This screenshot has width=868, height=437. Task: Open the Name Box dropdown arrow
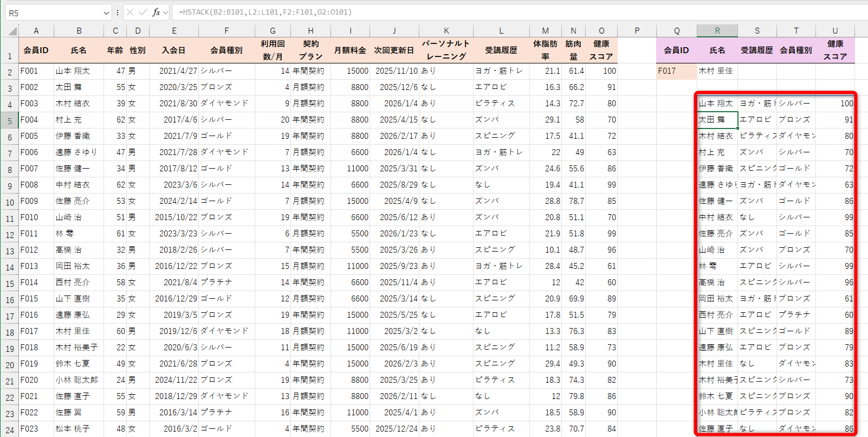pyautogui.click(x=106, y=12)
